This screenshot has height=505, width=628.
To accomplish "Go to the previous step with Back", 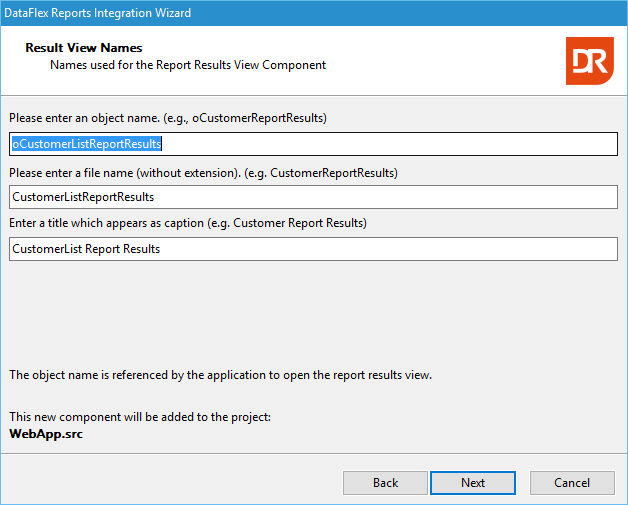I will click(385, 483).
